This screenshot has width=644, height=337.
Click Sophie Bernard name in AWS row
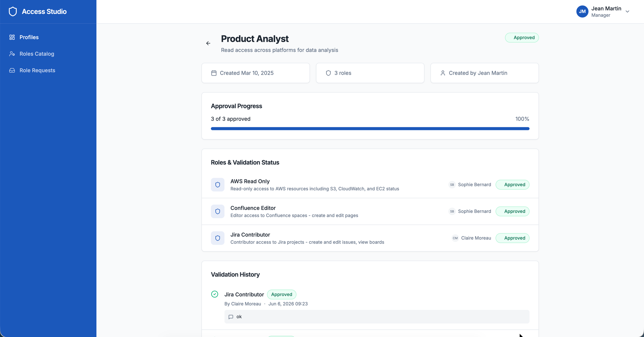click(x=474, y=185)
